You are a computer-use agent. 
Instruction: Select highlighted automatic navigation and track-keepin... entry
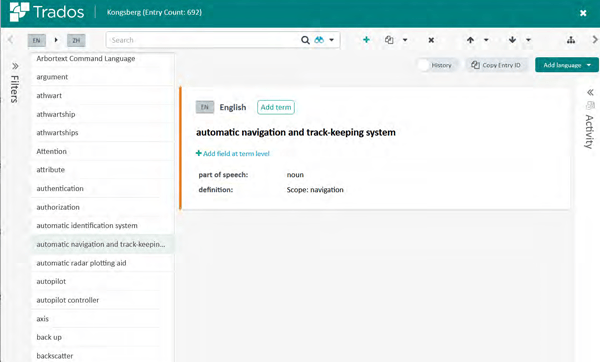(x=103, y=245)
